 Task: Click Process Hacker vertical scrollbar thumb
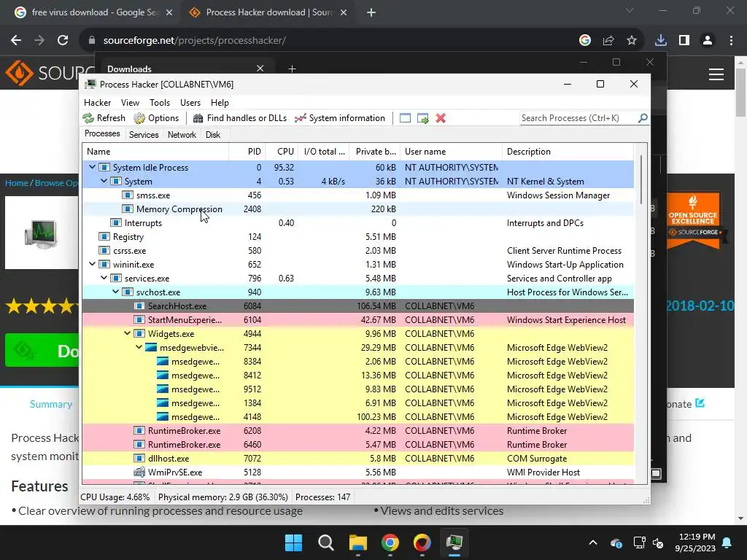[x=642, y=179]
